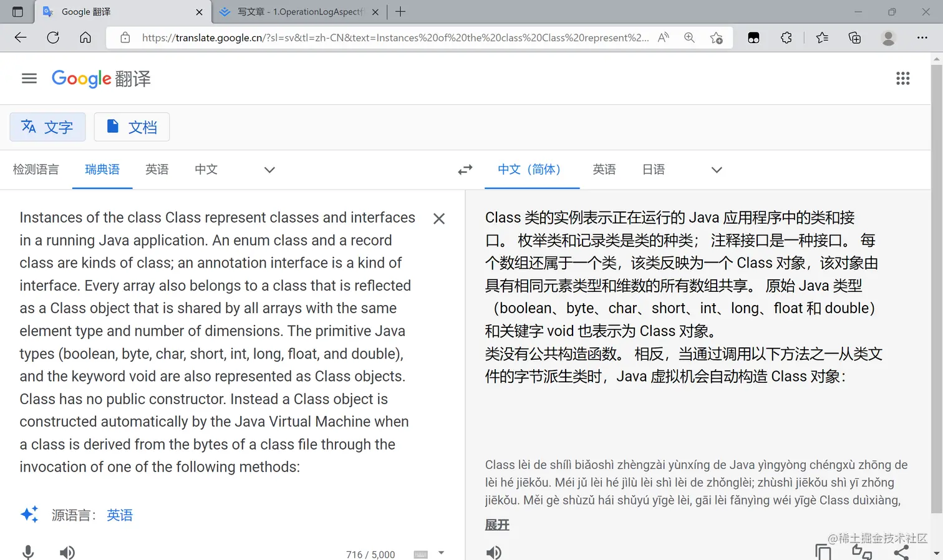
Task: Switch to 文档 document translation mode
Action: (132, 127)
